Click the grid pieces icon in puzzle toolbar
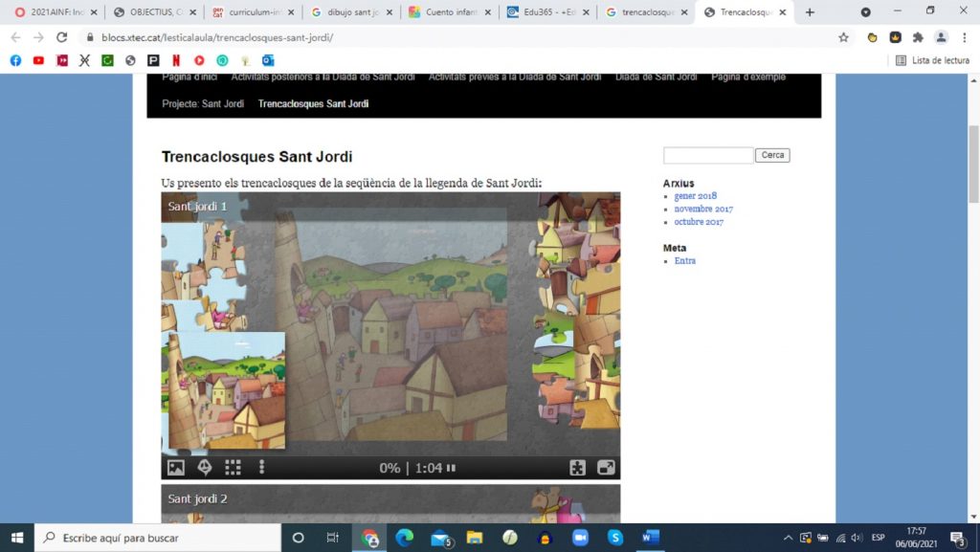The image size is (980, 552). 233,468
